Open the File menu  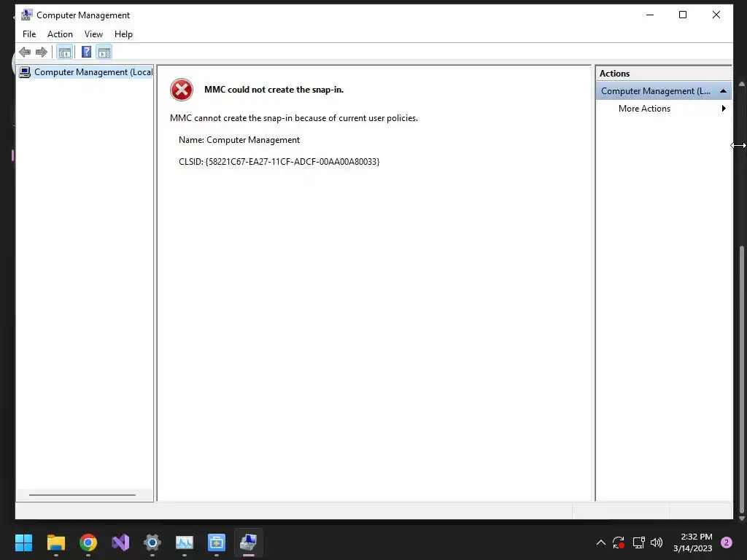(29, 34)
